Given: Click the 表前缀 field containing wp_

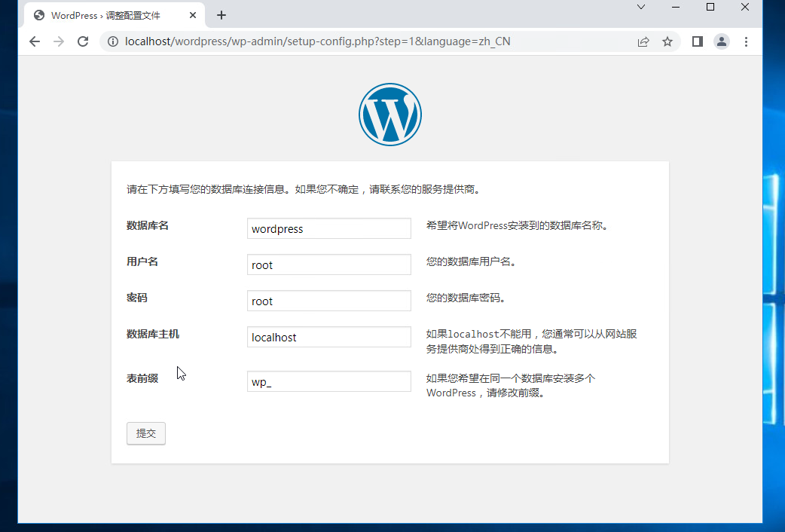Looking at the screenshot, I should tap(328, 381).
